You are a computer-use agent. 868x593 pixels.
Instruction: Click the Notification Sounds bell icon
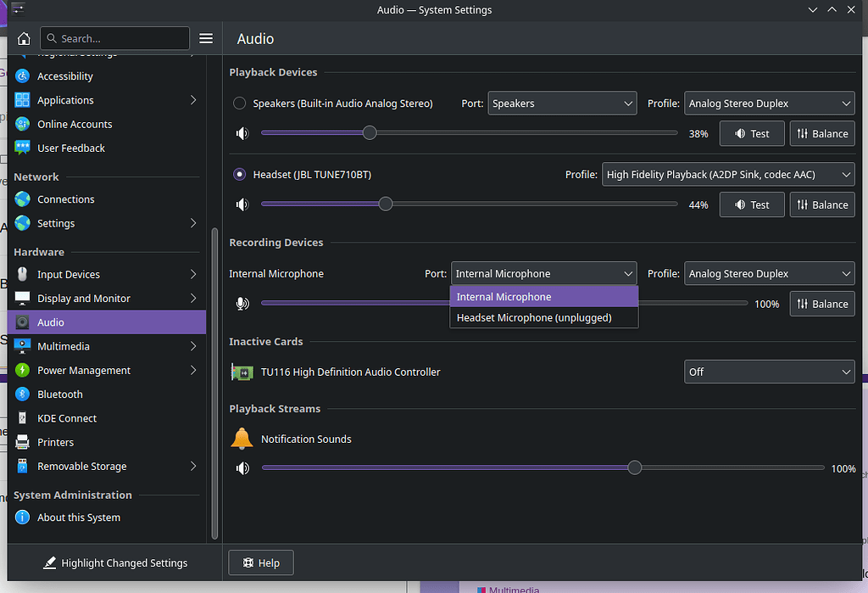[x=241, y=438]
